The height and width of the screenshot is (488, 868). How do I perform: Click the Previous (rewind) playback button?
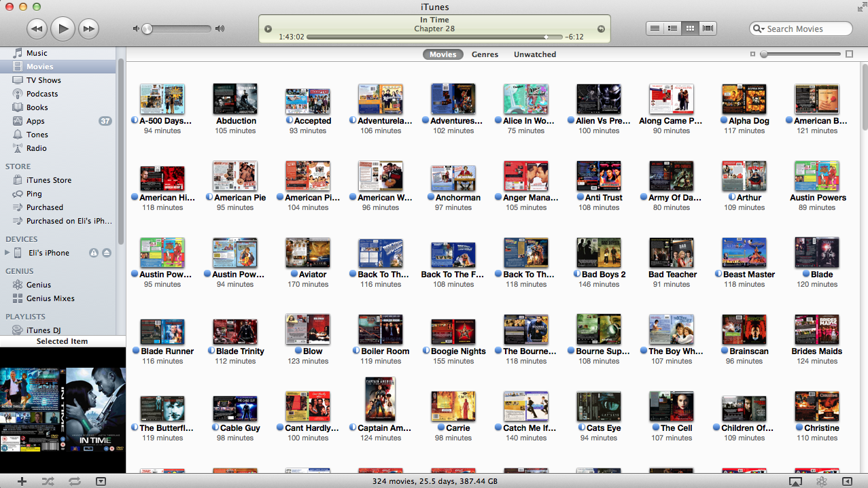pyautogui.click(x=37, y=29)
